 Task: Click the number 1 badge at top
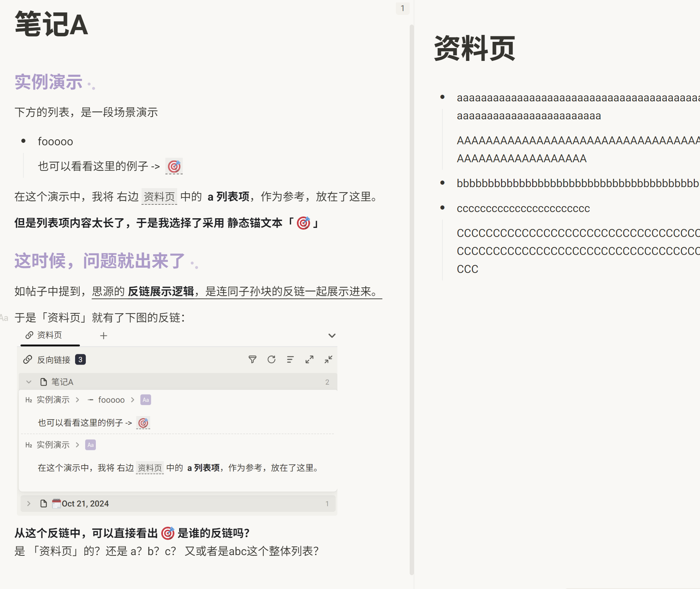pyautogui.click(x=402, y=8)
